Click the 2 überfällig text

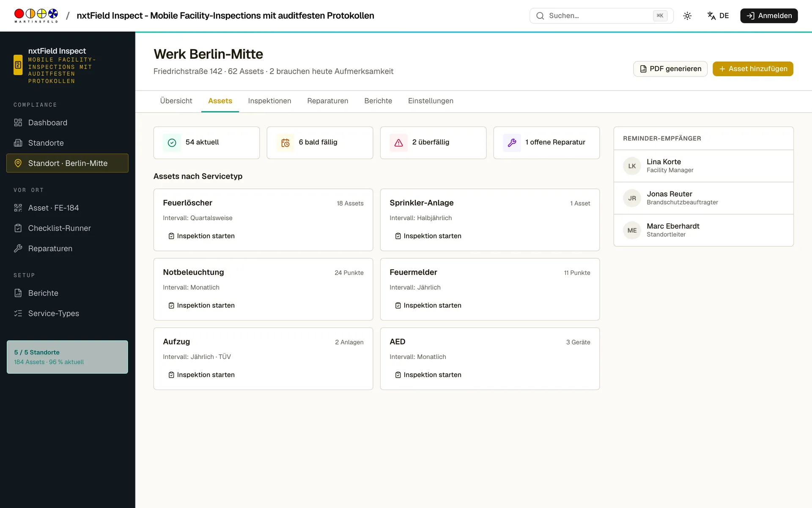[431, 142]
